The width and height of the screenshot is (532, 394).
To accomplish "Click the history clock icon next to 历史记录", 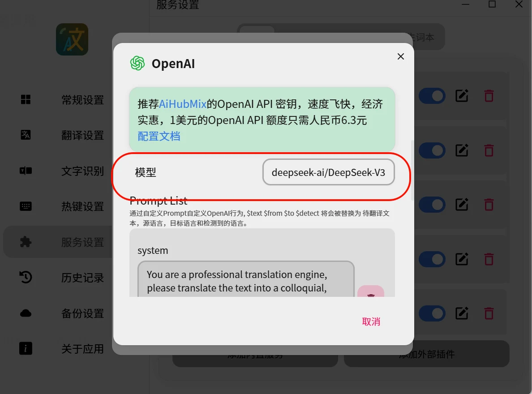I will (26, 277).
